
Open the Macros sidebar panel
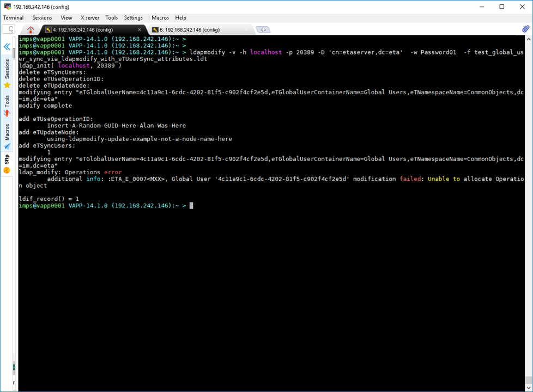(7, 136)
